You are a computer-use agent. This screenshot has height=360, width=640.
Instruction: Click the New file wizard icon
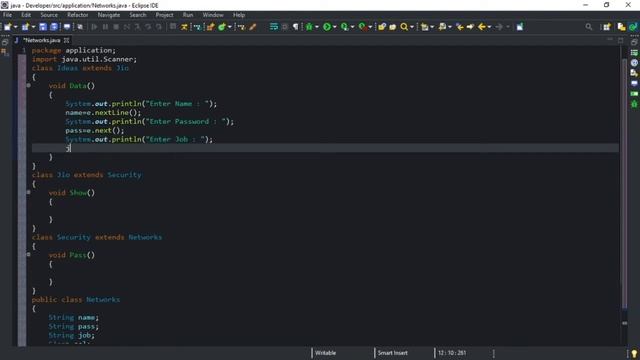click(x=7, y=27)
